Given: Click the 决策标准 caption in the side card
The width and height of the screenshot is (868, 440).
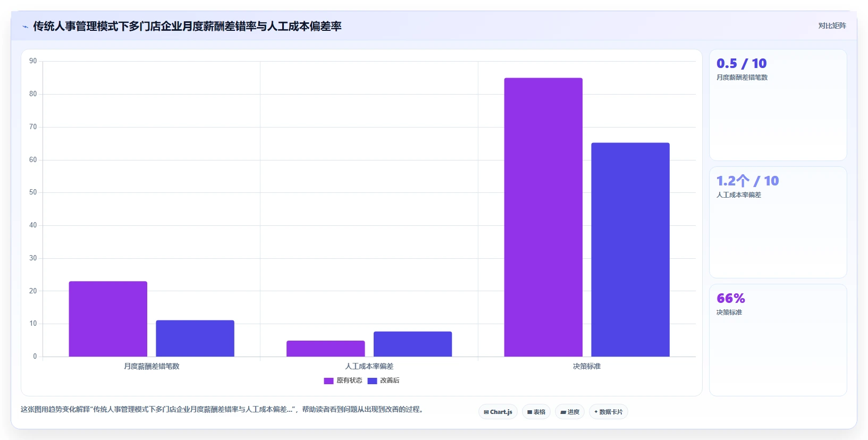Looking at the screenshot, I should point(729,312).
